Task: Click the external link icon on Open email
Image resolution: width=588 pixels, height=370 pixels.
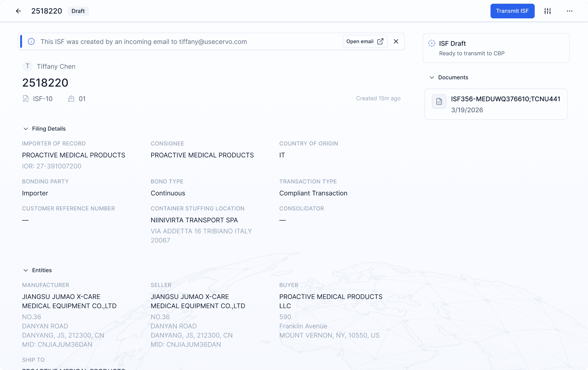Action: click(380, 41)
